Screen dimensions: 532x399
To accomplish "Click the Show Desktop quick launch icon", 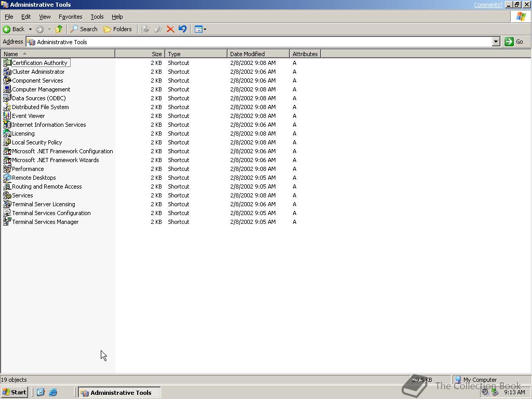I will [41, 392].
